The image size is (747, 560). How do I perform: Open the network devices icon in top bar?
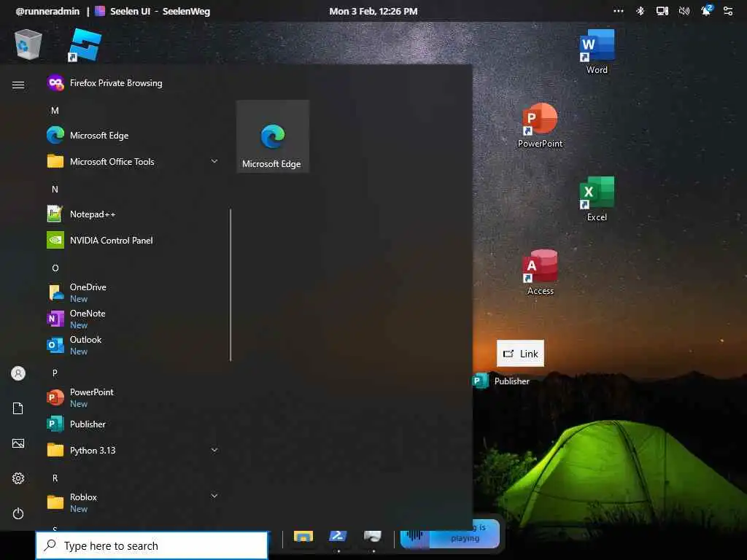point(662,11)
